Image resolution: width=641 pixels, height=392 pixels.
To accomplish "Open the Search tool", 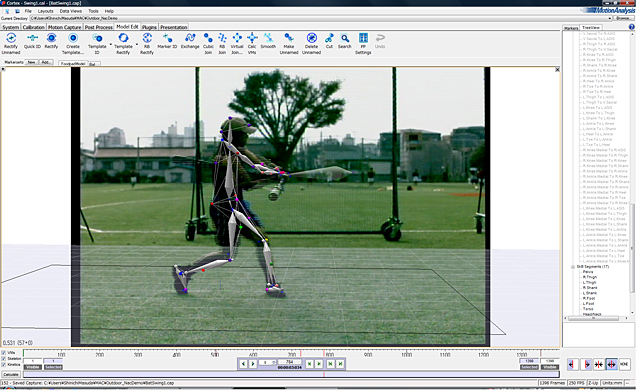I will (x=345, y=38).
